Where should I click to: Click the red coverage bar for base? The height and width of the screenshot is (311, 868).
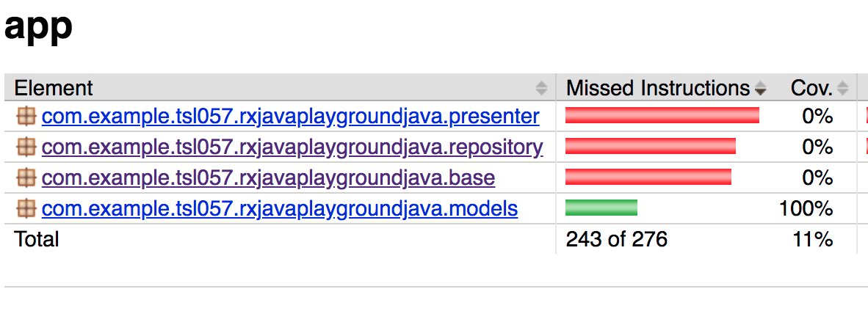coord(648,177)
